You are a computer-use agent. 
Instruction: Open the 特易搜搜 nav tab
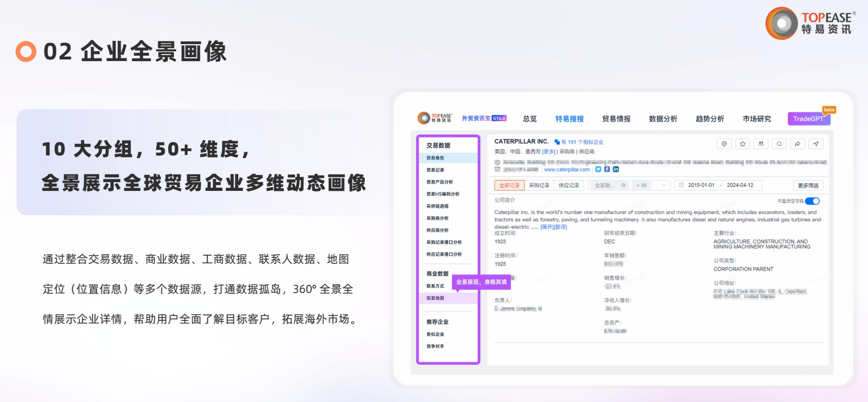point(569,118)
